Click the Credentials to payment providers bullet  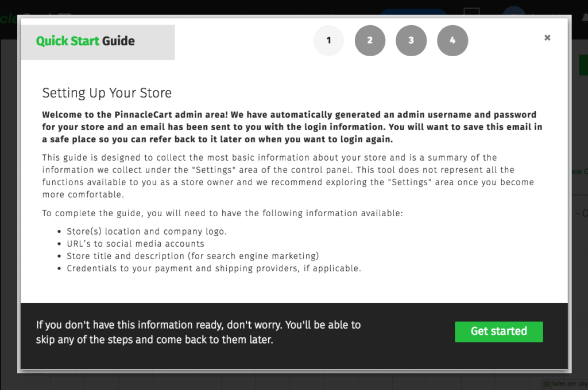pyautogui.click(x=214, y=268)
